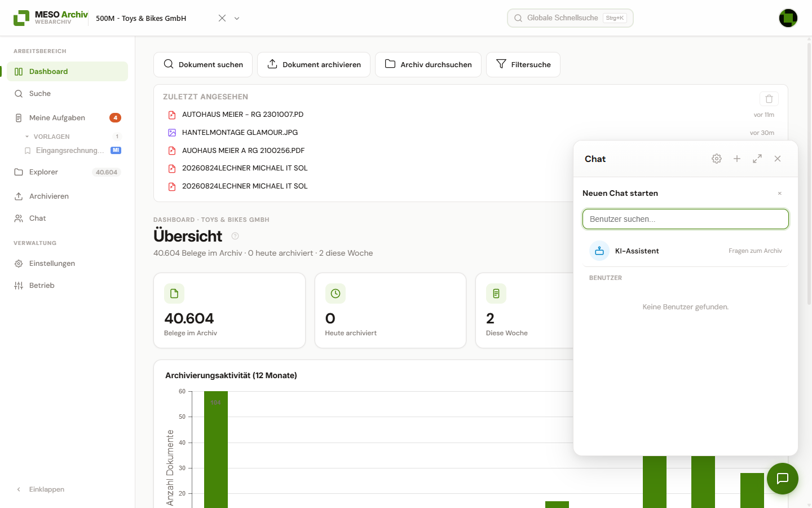This screenshot has width=812, height=508.
Task: Open Archivieren in the sidebar
Action: point(68,196)
